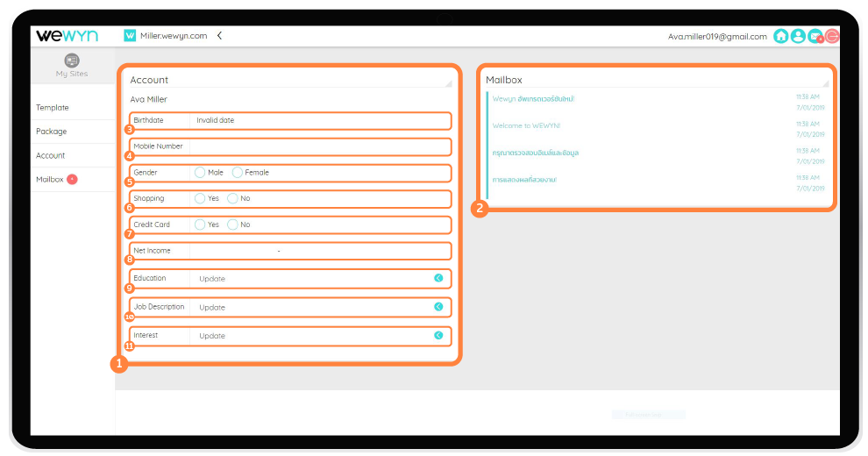
Task: Click the Mobile Number input field
Action: (x=319, y=146)
